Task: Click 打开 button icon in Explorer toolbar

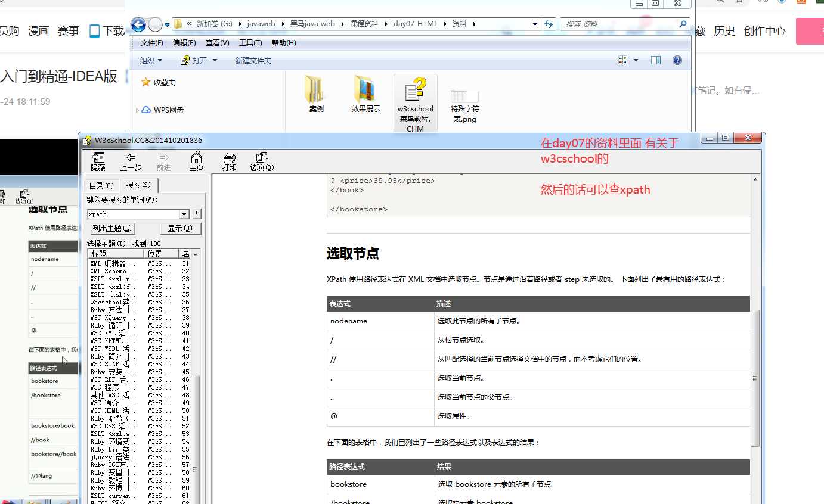Action: (x=185, y=60)
